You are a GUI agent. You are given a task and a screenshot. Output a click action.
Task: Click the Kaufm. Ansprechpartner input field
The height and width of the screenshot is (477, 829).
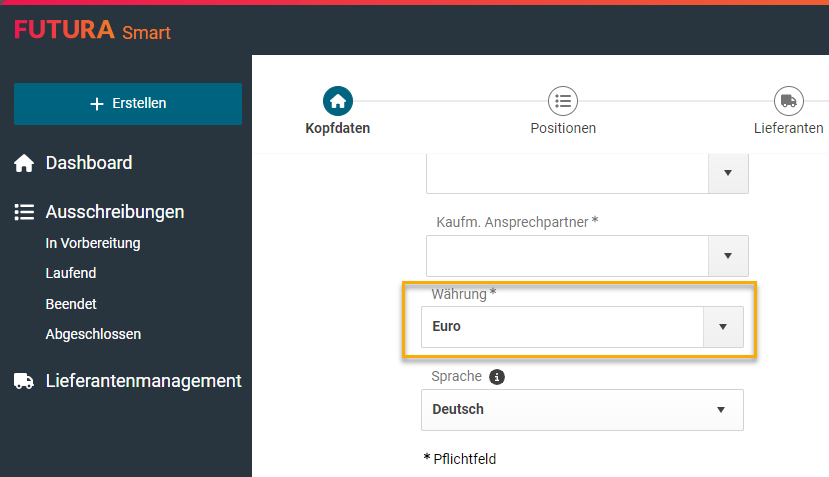[x=567, y=256]
